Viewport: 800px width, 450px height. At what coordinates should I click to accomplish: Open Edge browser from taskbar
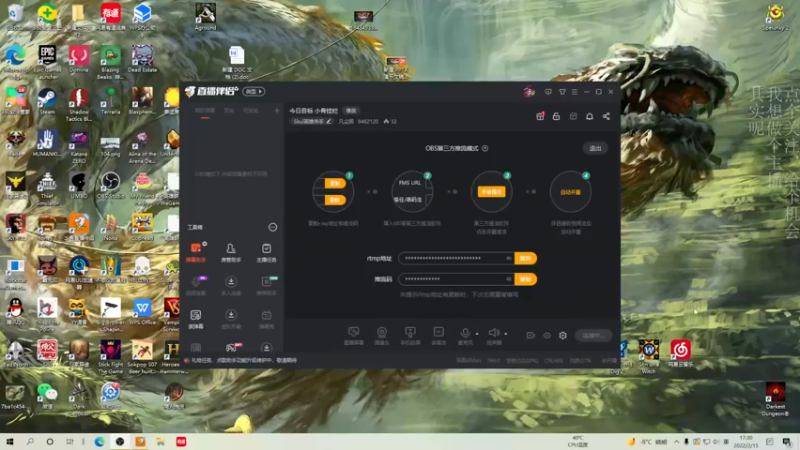point(99,442)
